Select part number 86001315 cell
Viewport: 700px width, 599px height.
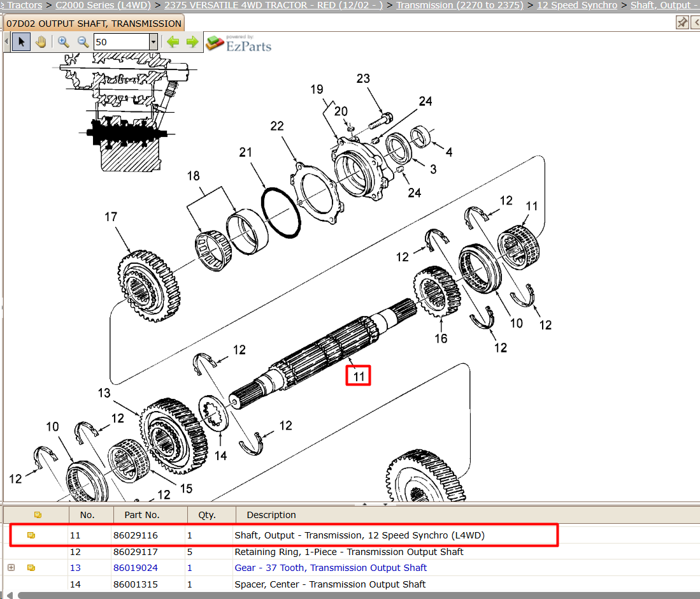[x=135, y=584]
